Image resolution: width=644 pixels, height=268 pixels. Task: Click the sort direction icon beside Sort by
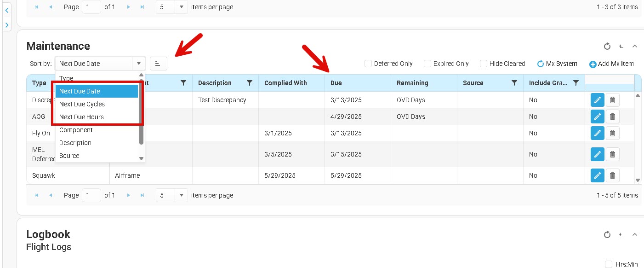(x=158, y=64)
